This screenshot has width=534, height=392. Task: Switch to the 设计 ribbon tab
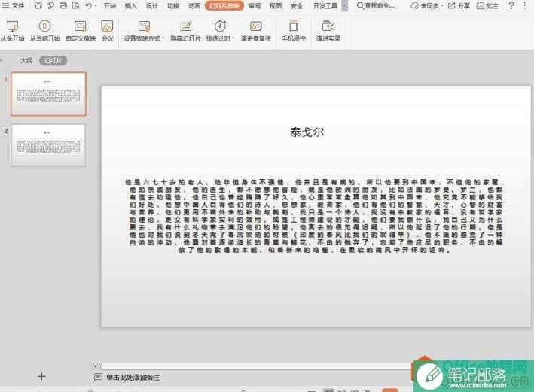152,6
